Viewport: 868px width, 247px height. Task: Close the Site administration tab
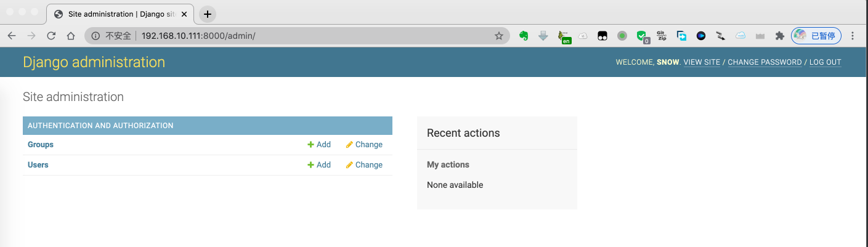[x=184, y=14]
